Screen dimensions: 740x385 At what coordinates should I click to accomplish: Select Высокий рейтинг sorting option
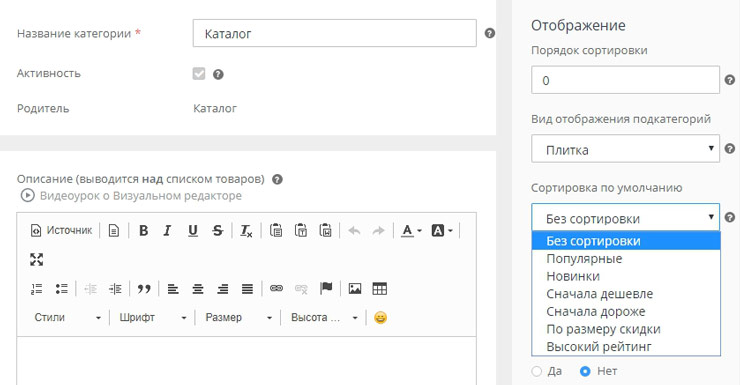click(626, 346)
